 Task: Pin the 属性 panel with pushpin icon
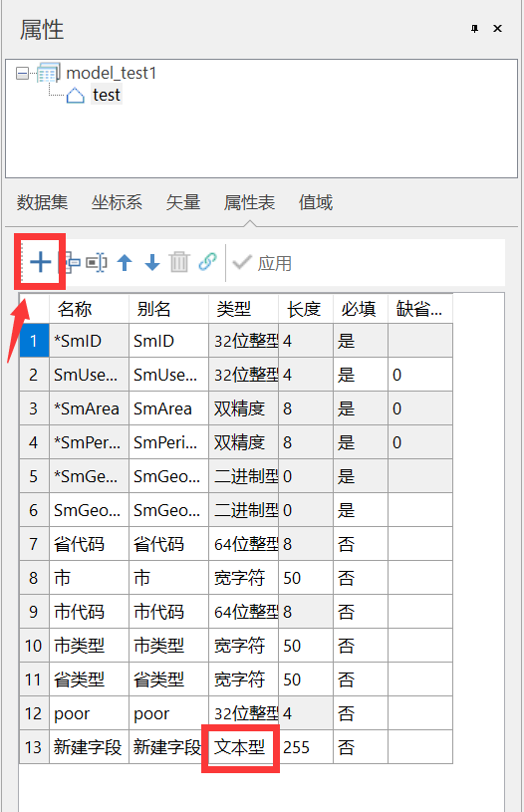coord(474,29)
